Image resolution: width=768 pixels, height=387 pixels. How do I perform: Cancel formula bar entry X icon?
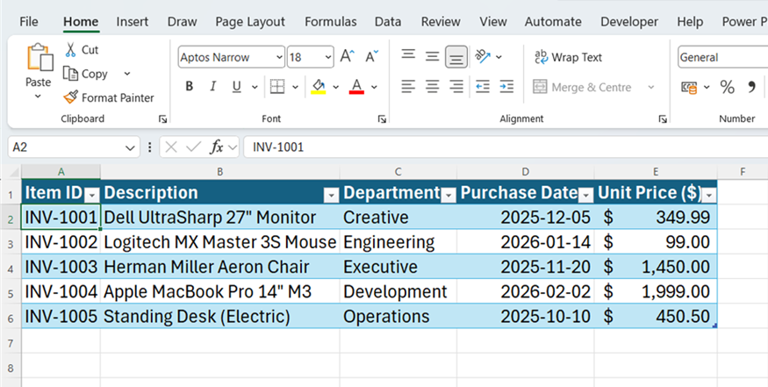point(170,147)
